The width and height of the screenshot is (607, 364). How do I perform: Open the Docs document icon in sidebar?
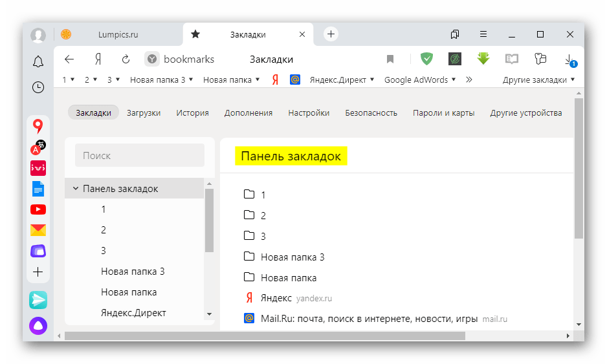pyautogui.click(x=38, y=189)
